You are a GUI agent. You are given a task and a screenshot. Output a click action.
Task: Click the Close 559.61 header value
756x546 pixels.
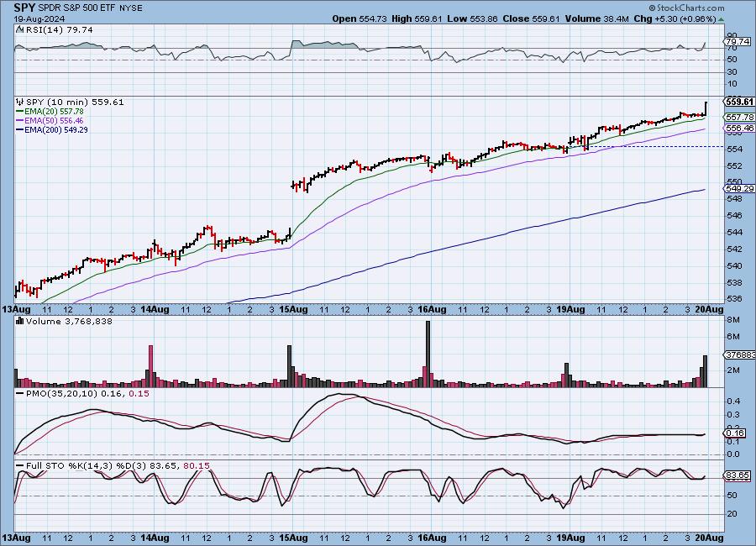pos(531,18)
